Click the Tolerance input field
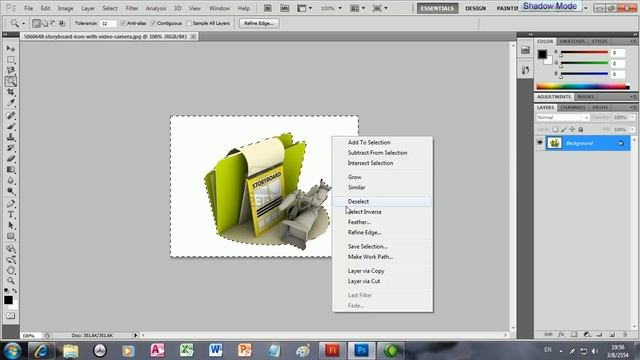 [108, 24]
